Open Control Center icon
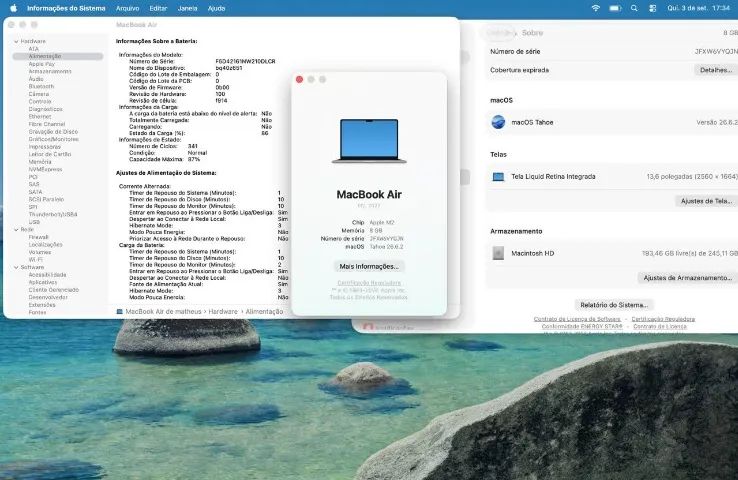738x480 pixels. coord(652,8)
